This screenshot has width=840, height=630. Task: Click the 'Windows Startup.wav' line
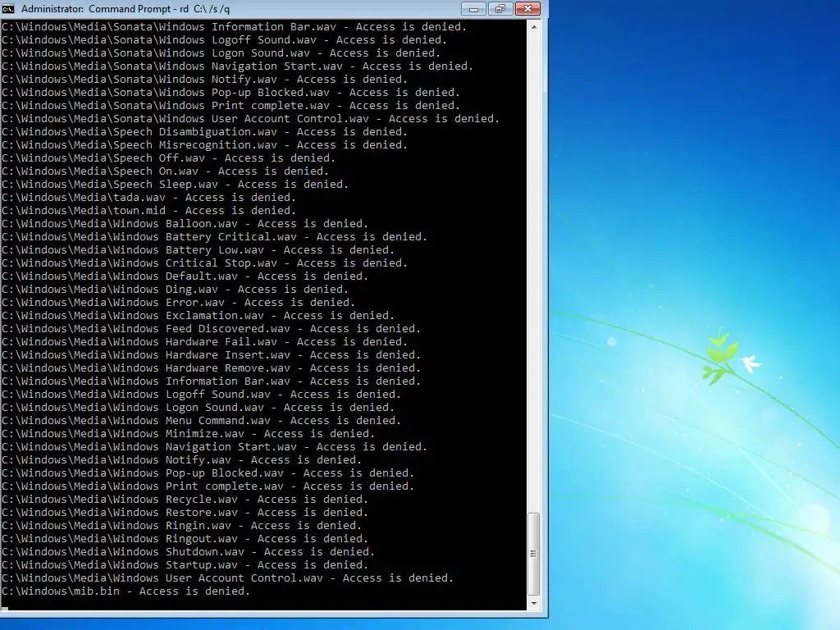(x=185, y=565)
